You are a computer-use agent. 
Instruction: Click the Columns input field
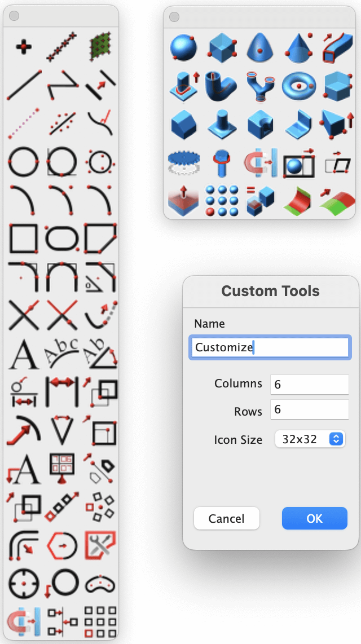pyautogui.click(x=309, y=384)
